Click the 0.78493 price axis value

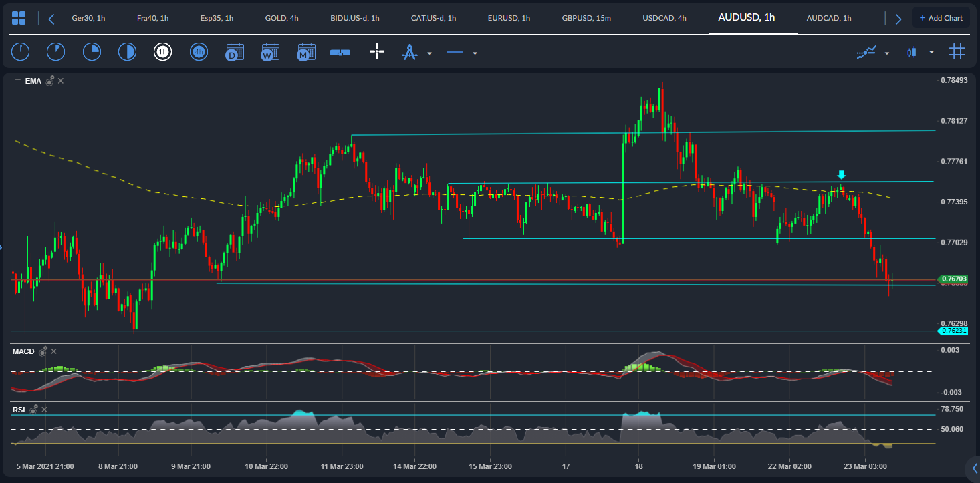click(x=954, y=80)
